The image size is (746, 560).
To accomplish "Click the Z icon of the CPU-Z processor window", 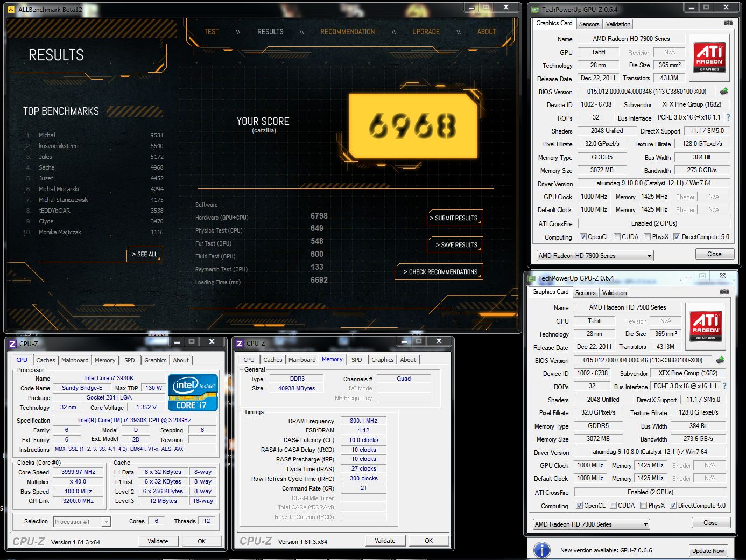I will (x=12, y=344).
